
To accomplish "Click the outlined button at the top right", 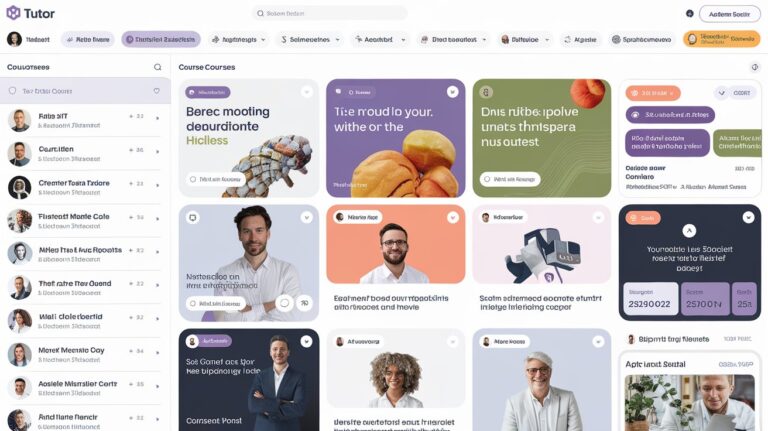I will (729, 14).
